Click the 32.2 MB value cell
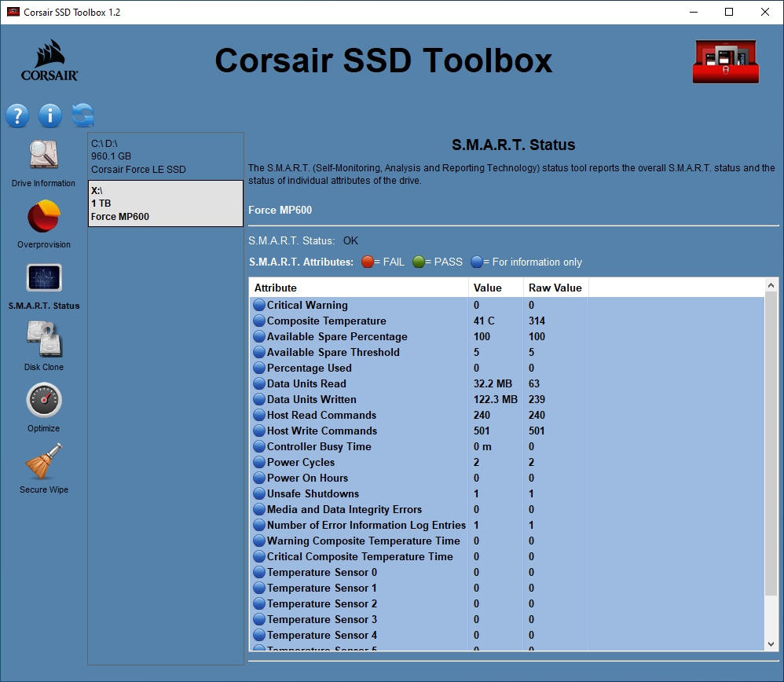The height and width of the screenshot is (682, 784). click(x=493, y=383)
